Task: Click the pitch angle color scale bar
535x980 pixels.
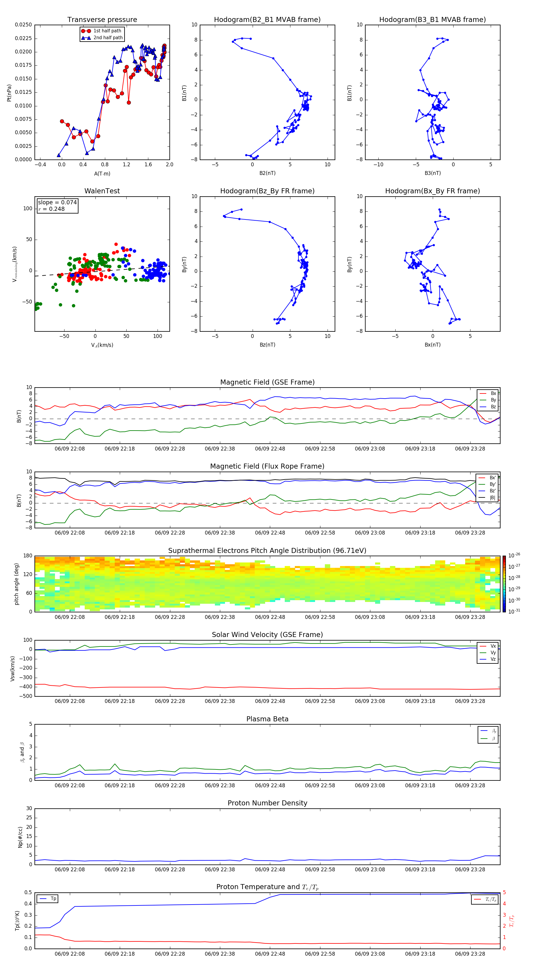Action: (504, 584)
